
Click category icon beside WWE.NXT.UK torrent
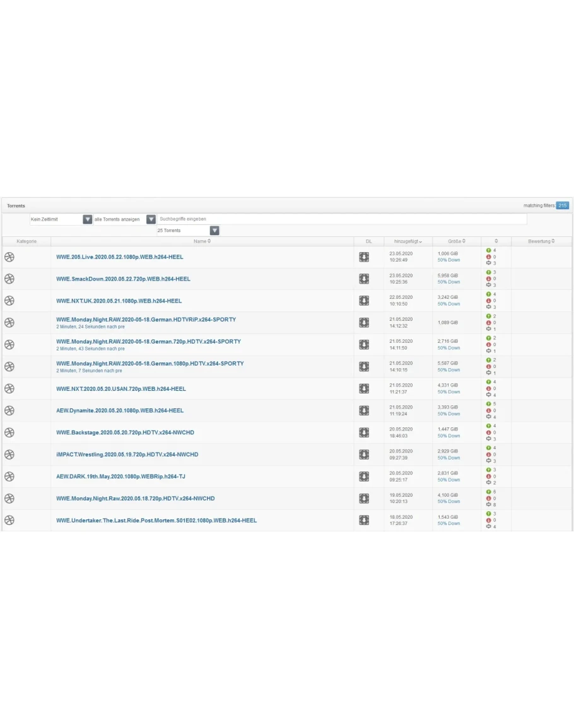(x=9, y=301)
